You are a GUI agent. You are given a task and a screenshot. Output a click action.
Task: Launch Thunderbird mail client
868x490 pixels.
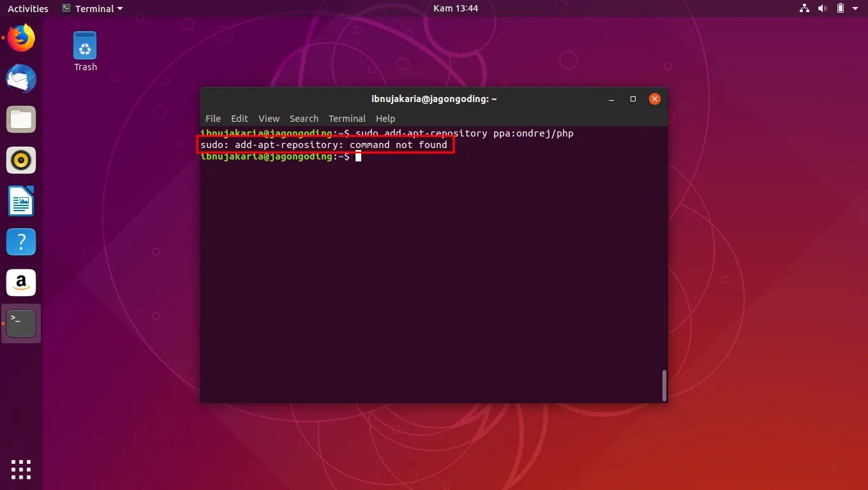pos(21,78)
